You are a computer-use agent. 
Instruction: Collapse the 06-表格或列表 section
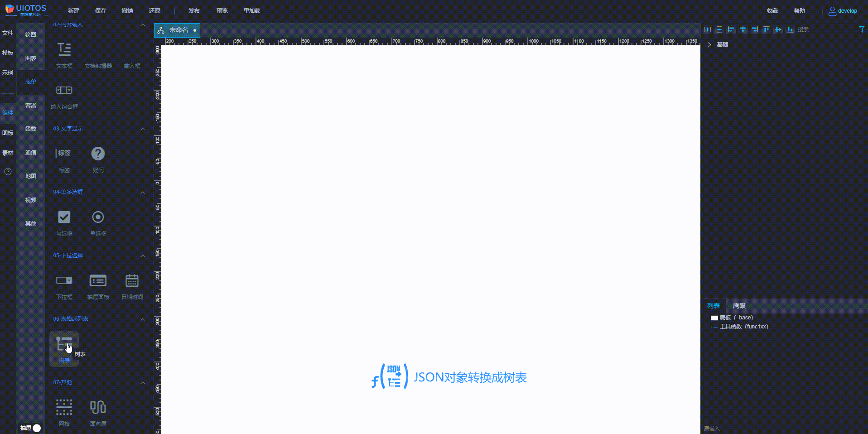[x=142, y=319]
